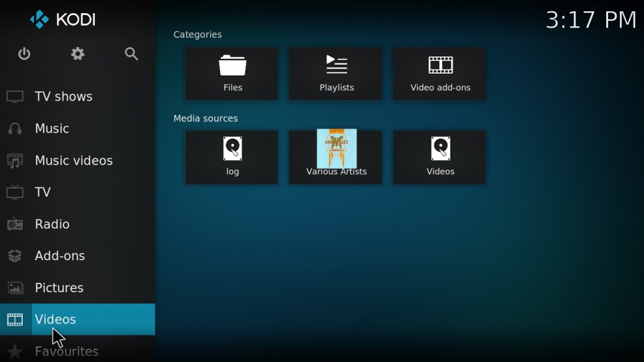This screenshot has width=644, height=362.
Task: Open the Playlists icon
Action: tap(335, 72)
